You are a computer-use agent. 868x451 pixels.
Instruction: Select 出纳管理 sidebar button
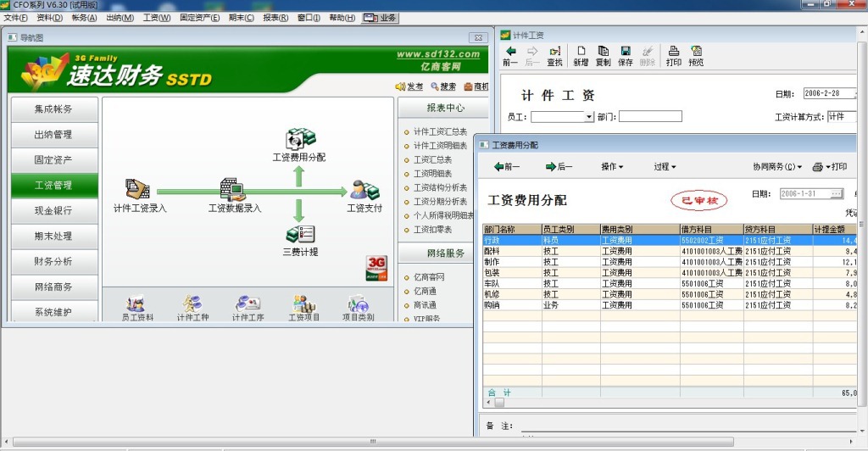pyautogui.click(x=54, y=135)
